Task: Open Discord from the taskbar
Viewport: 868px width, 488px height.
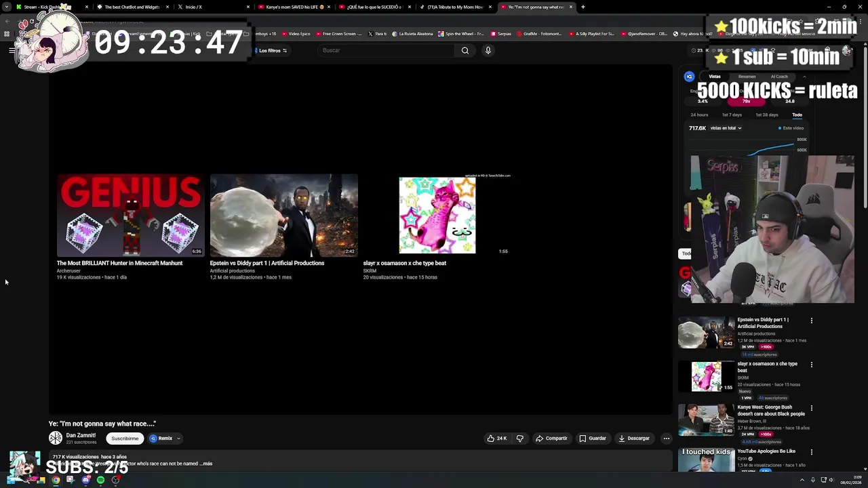Action: coord(85,480)
